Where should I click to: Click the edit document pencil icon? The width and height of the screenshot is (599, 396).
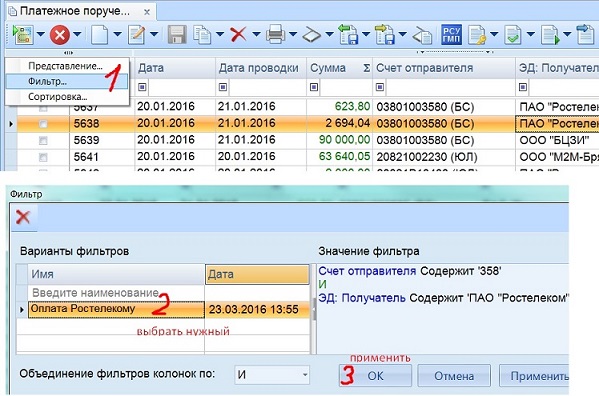[x=136, y=35]
